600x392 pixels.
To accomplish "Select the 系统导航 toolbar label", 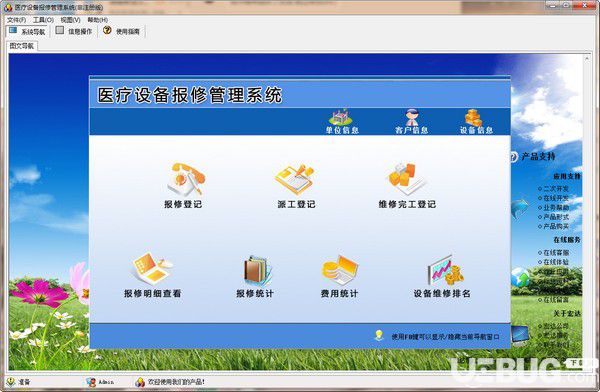I will pyautogui.click(x=33, y=32).
